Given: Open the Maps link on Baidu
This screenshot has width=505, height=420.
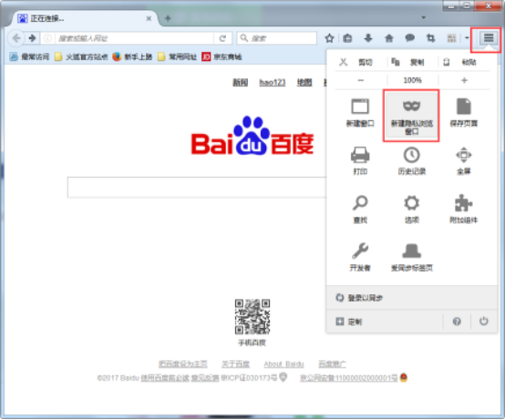Looking at the screenshot, I should pos(304,83).
